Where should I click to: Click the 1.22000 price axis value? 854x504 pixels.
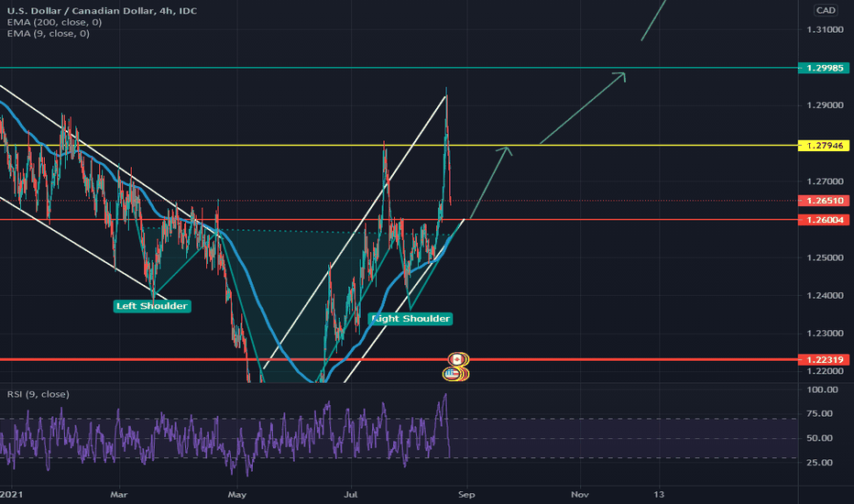825,371
